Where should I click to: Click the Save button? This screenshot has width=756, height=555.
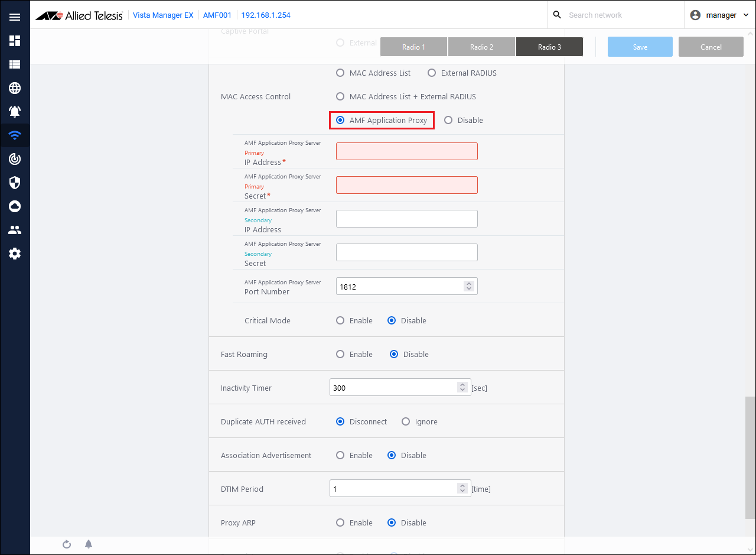640,47
